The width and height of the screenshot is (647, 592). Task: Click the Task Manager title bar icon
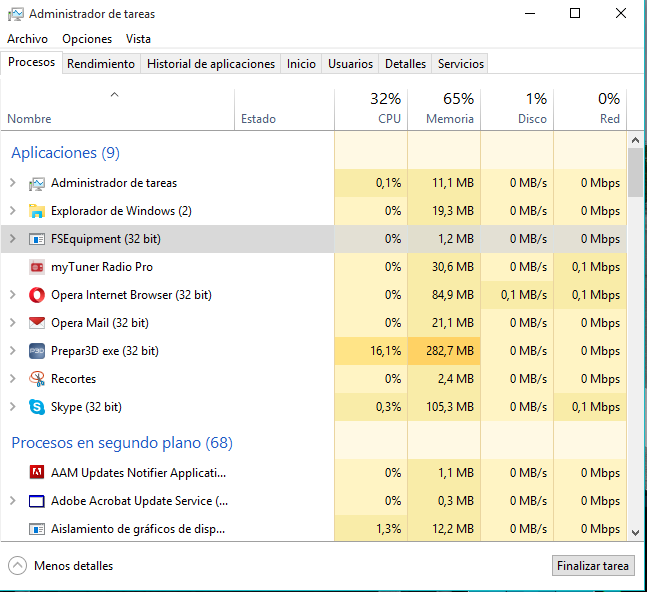tap(16, 14)
